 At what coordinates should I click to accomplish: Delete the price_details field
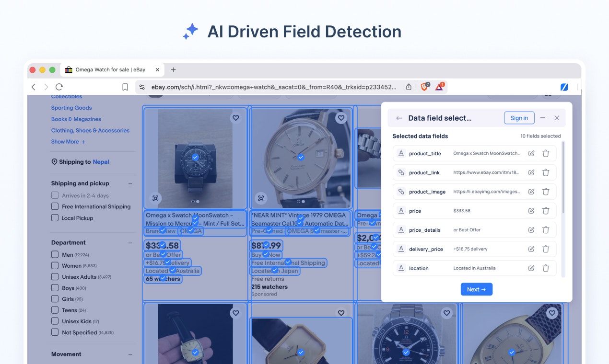546,230
